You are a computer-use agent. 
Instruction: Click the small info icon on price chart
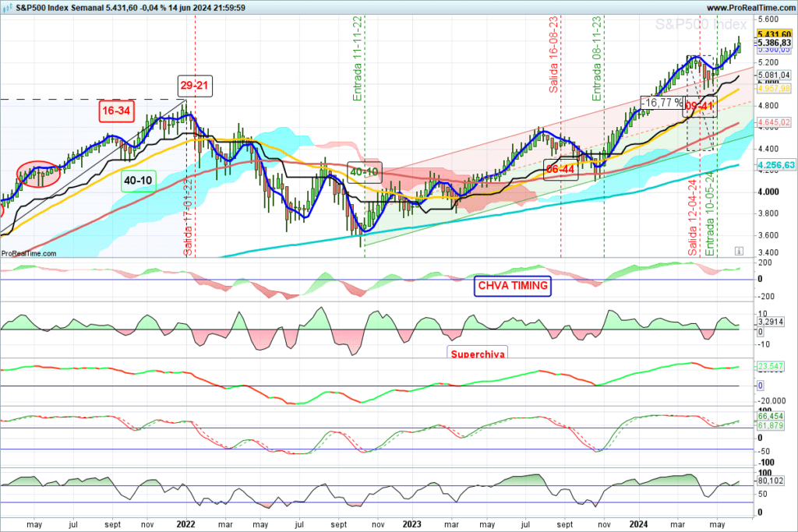738,251
